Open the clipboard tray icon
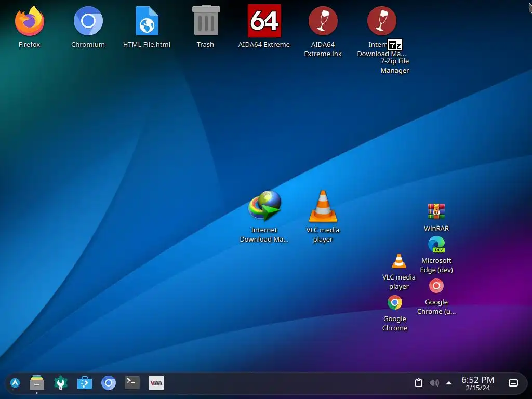The width and height of the screenshot is (532, 399). pyautogui.click(x=419, y=383)
